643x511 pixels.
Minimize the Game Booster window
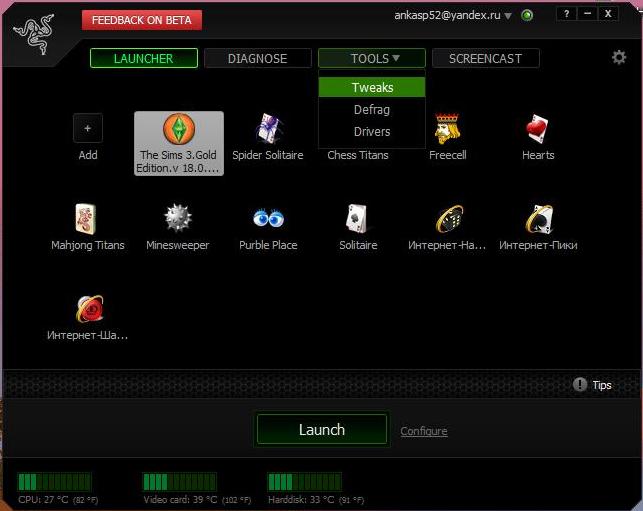coord(587,14)
